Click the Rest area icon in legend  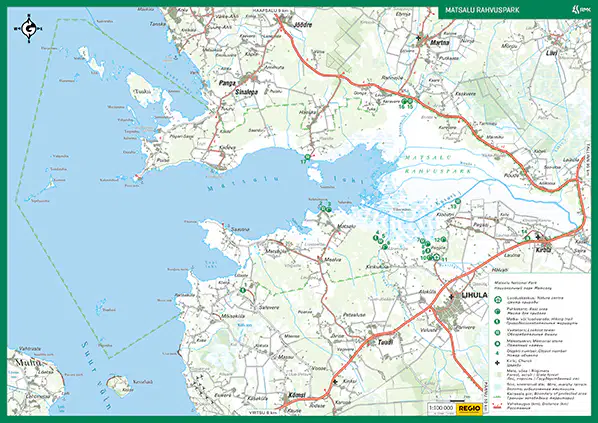(497, 311)
